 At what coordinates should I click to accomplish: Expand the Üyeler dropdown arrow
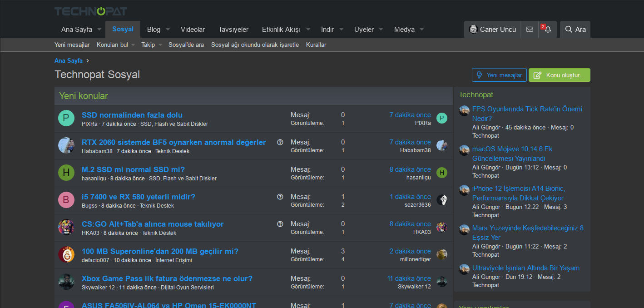click(x=381, y=30)
